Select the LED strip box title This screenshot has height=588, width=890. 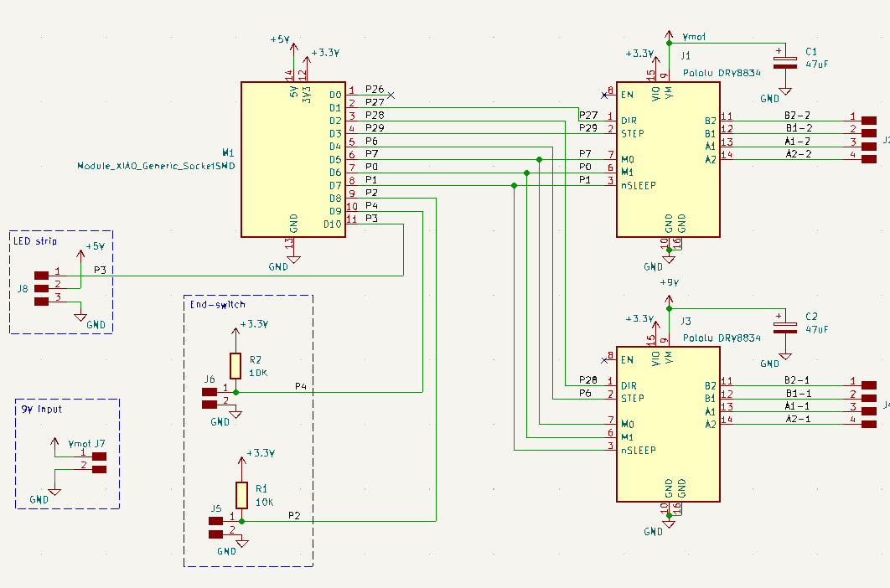tap(35, 241)
